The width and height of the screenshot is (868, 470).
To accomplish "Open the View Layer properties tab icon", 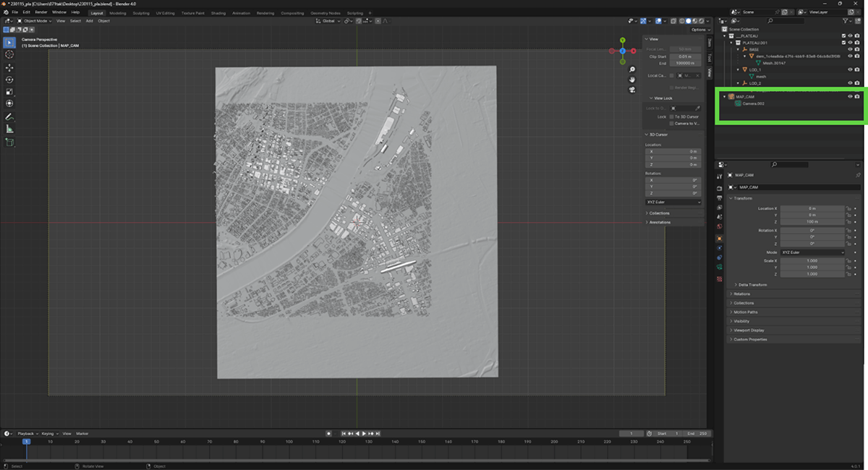I will (719, 207).
